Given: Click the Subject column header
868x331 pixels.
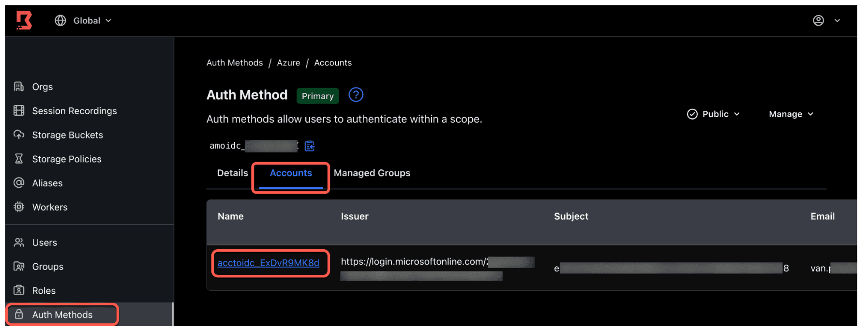Looking at the screenshot, I should click(571, 216).
